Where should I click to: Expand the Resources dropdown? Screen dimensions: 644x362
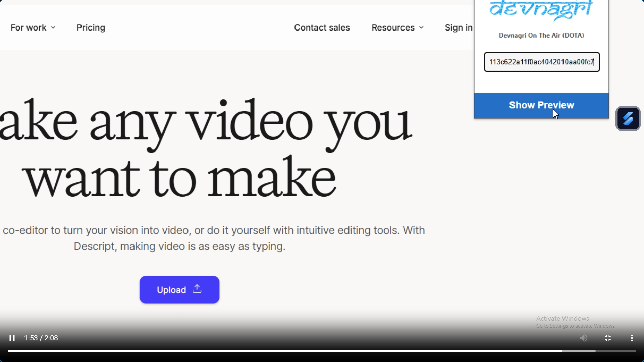point(397,27)
